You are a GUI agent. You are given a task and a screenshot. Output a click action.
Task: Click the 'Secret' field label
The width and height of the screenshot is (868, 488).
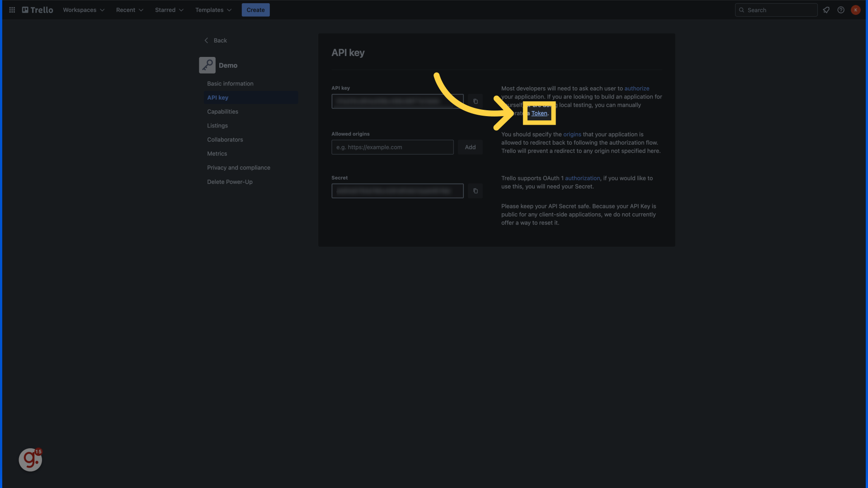340,178
